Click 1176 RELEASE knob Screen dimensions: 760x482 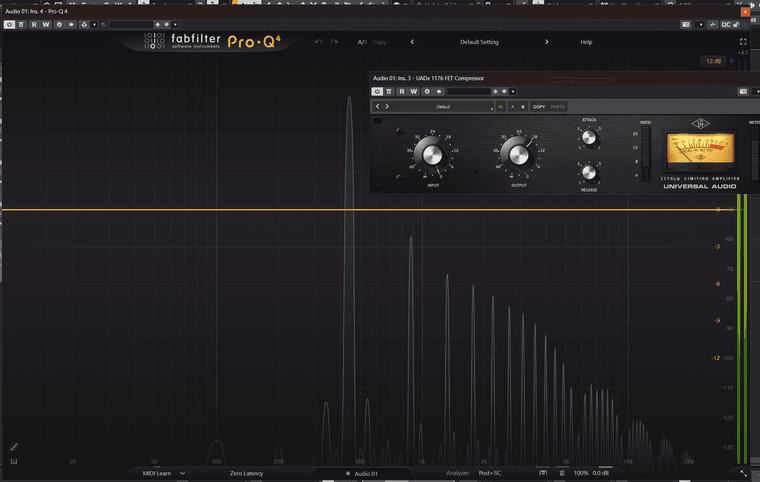click(x=589, y=172)
